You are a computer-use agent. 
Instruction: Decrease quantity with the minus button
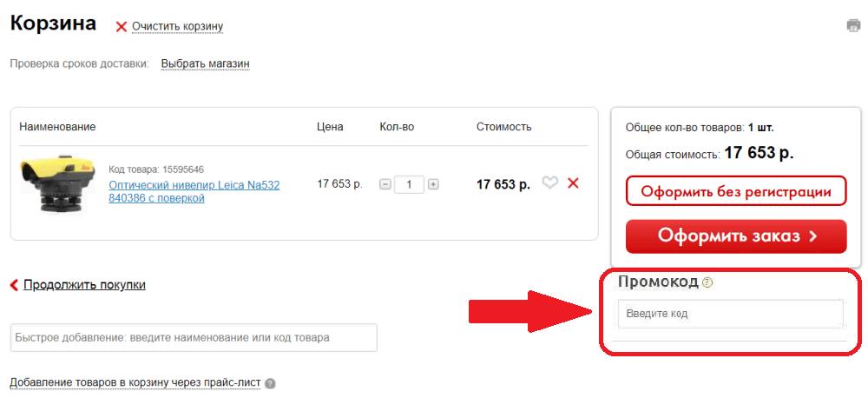coord(385,184)
